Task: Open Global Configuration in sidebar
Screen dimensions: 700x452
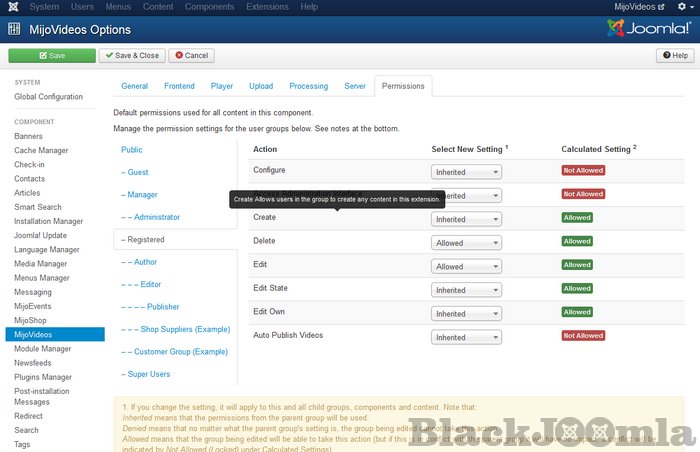Action: click(48, 97)
